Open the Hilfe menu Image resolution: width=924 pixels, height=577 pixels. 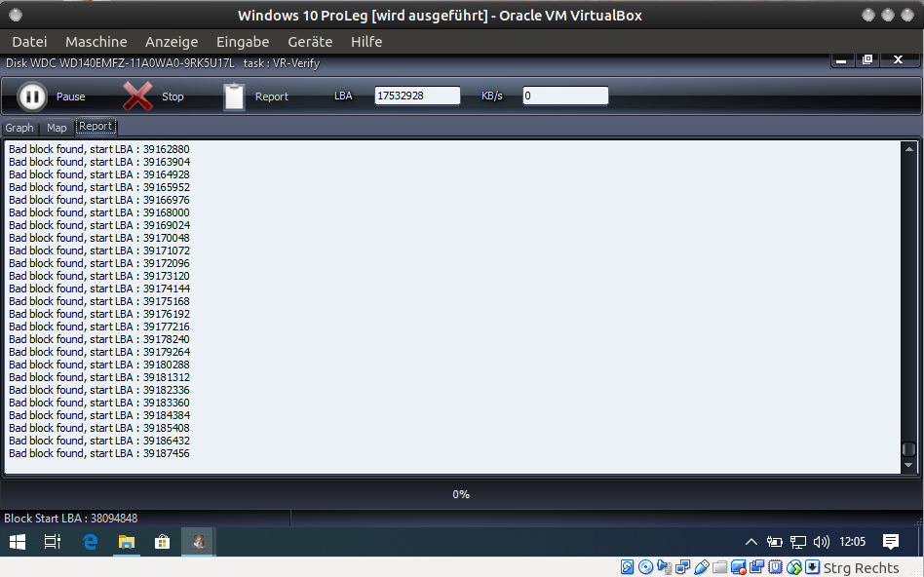(x=366, y=42)
